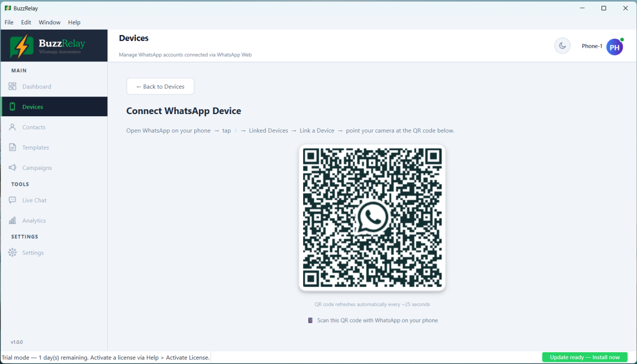
Task: Click the phone emoji beside scan instruction
Action: click(x=311, y=320)
